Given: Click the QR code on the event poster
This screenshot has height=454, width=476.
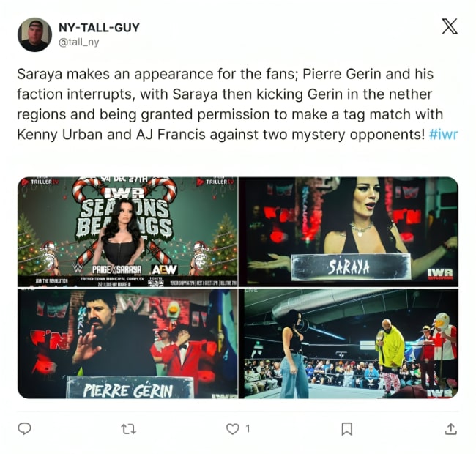Looking at the screenshot, I should coord(156,283).
